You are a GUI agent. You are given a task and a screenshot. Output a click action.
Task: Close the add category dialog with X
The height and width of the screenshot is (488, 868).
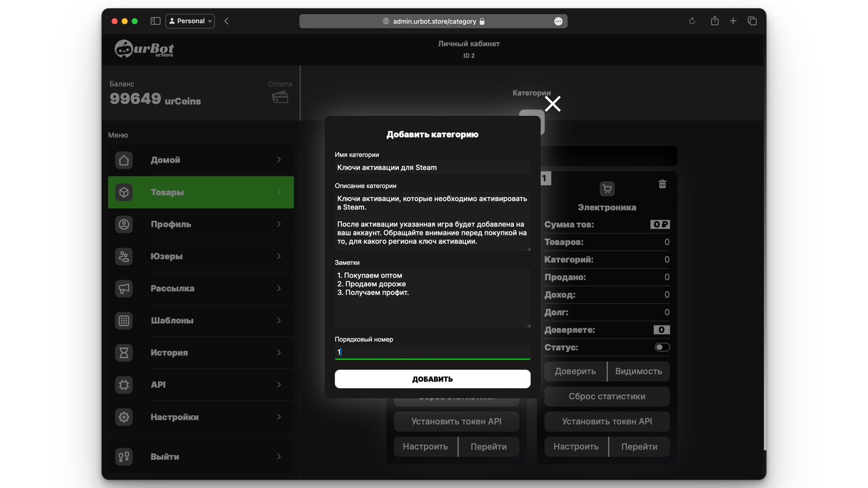click(x=553, y=104)
